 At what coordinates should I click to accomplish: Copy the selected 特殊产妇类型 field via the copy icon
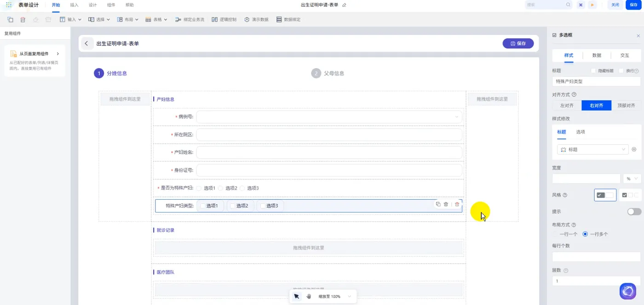click(x=438, y=204)
